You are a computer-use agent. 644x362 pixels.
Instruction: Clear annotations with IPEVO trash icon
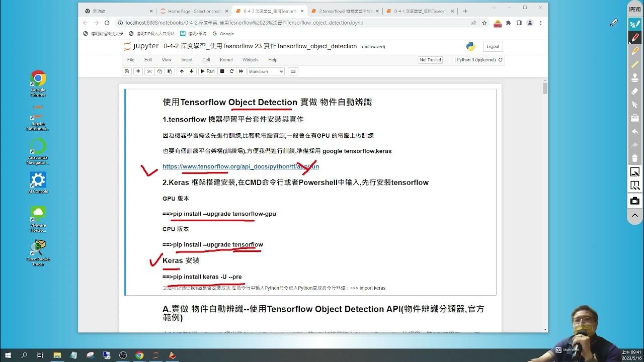pyautogui.click(x=634, y=158)
